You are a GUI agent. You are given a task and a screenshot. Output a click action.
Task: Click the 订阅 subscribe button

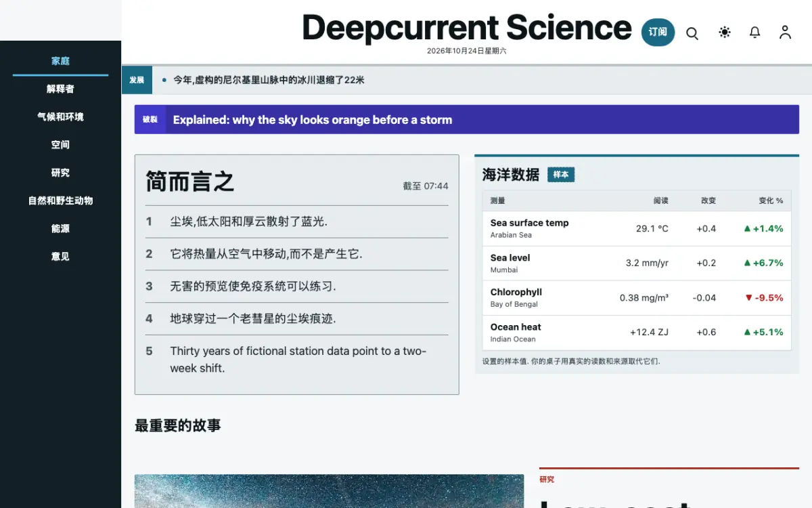658,33
